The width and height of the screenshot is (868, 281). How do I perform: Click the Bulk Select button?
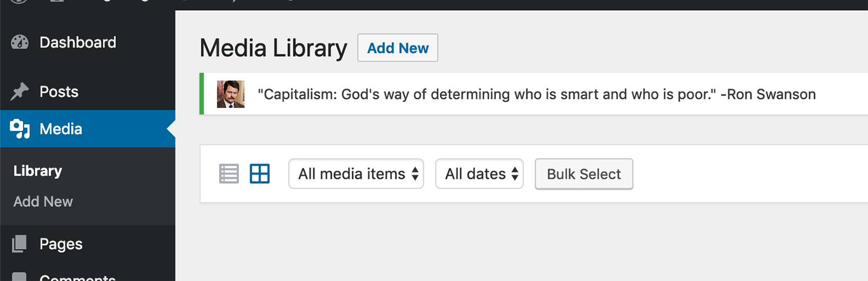click(x=584, y=174)
